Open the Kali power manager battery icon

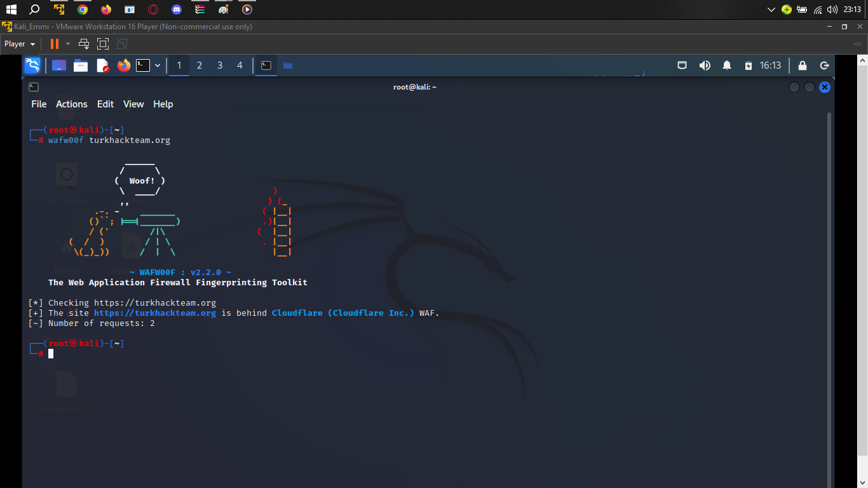click(749, 65)
